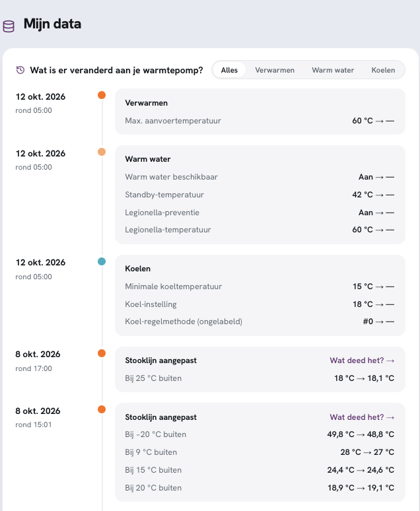The height and width of the screenshot is (511, 420).
Task: Click the 'Bij 25 °C buiten' row
Action: tap(260, 378)
